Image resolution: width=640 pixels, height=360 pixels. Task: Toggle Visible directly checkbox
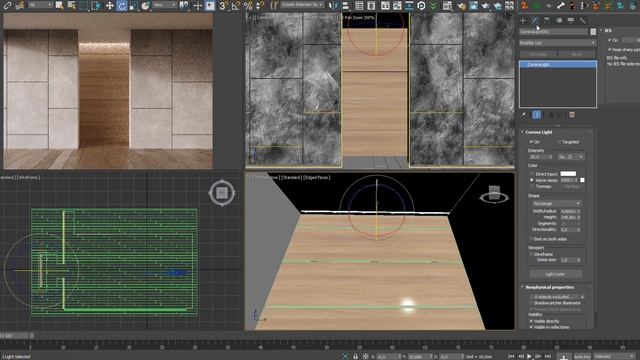pyautogui.click(x=531, y=321)
